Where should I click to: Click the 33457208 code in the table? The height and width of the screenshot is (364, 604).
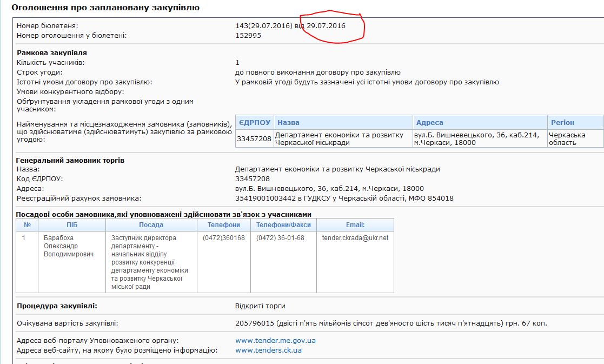254,139
